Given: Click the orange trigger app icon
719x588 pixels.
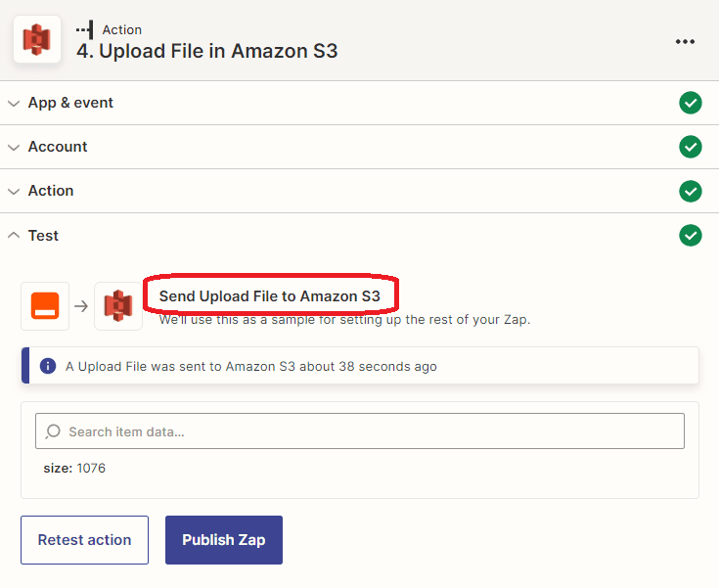Looking at the screenshot, I should coord(45,305).
